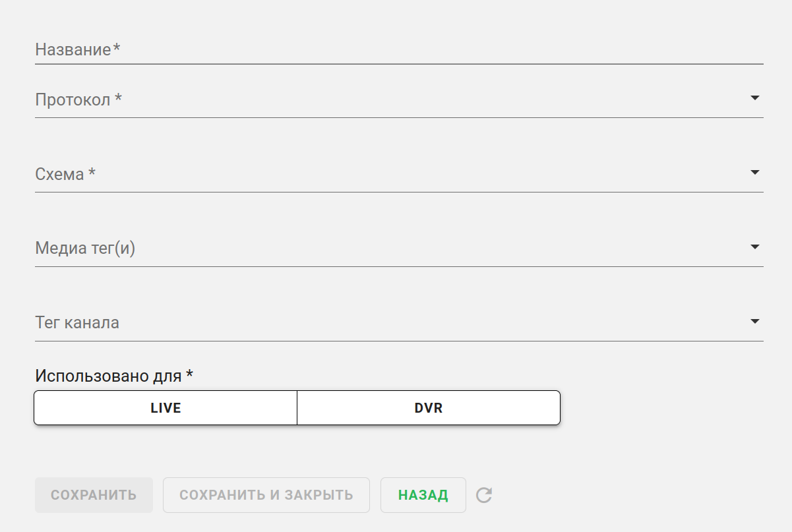The width and height of the screenshot is (792, 532).
Task: Click the Протокол label text
Action: coord(78,100)
